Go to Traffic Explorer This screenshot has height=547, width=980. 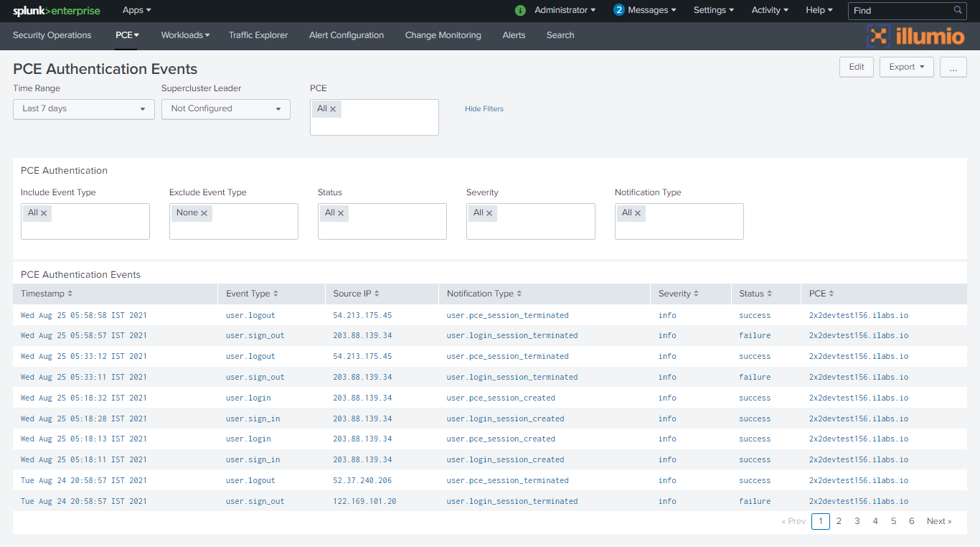click(x=258, y=35)
